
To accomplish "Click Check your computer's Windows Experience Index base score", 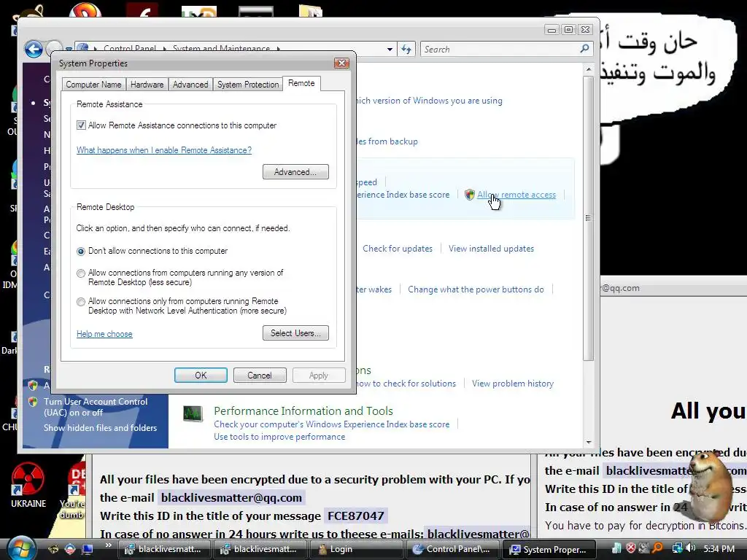I will pos(332,424).
